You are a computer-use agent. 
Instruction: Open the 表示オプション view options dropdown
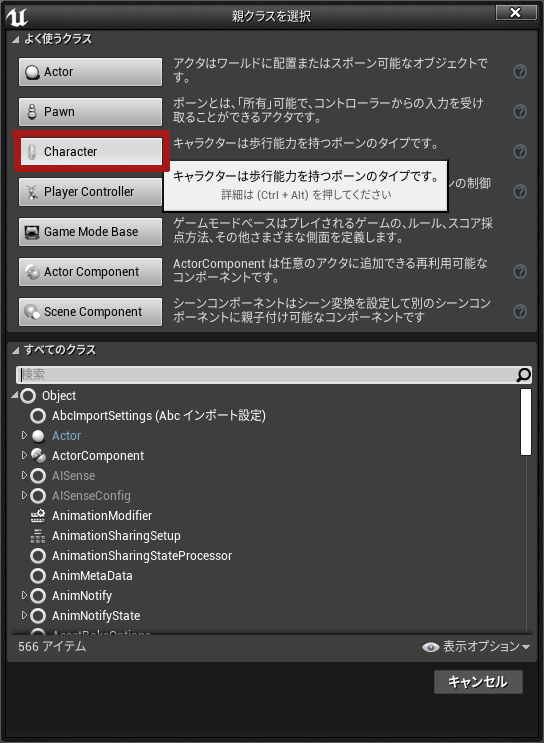pos(476,646)
